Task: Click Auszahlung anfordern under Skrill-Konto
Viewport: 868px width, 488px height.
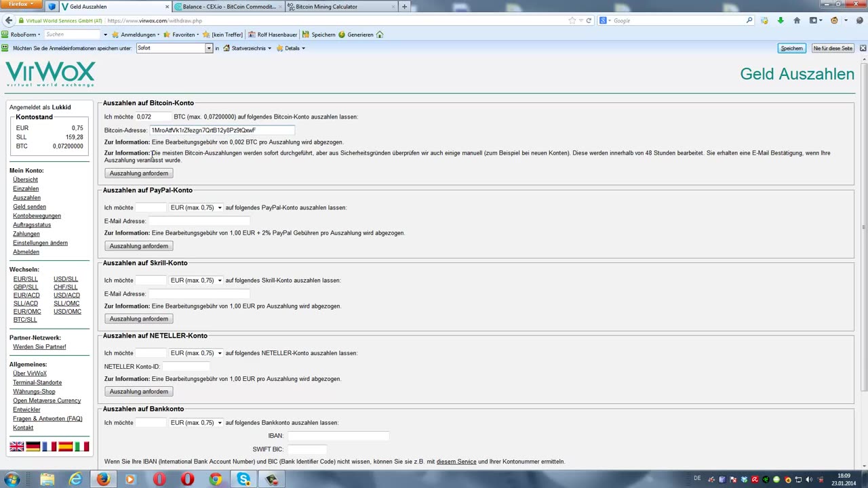Action: [139, 319]
